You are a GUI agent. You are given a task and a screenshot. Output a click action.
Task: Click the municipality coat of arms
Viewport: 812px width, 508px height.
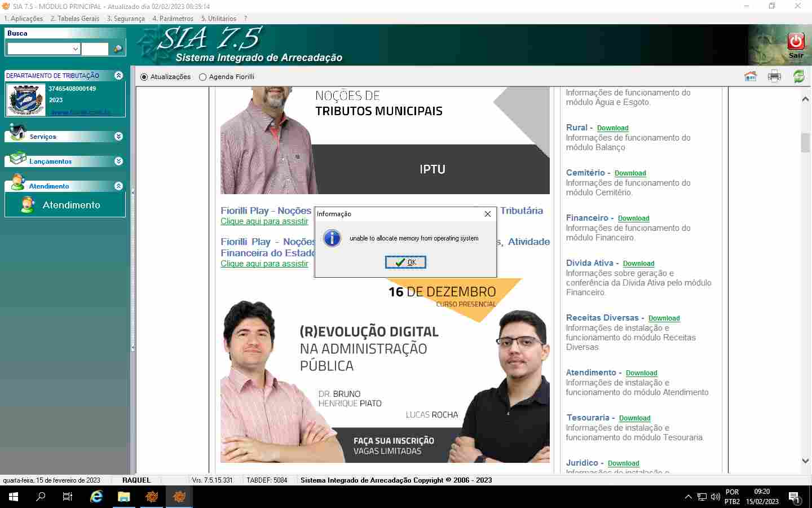click(x=26, y=100)
